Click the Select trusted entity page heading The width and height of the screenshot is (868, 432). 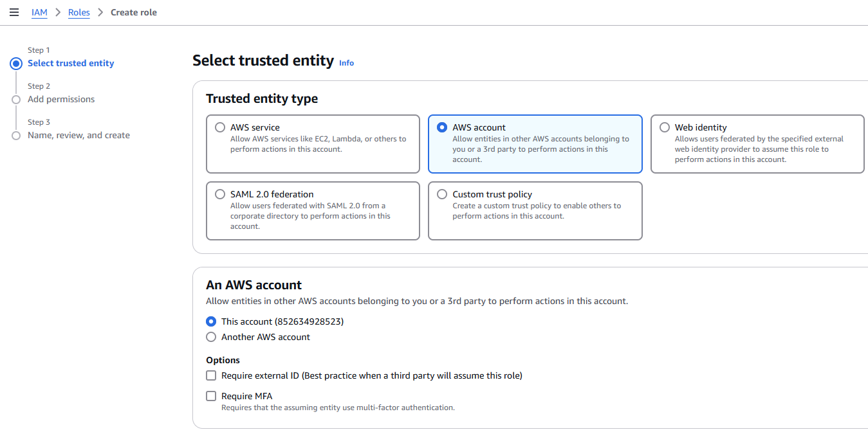pos(263,60)
